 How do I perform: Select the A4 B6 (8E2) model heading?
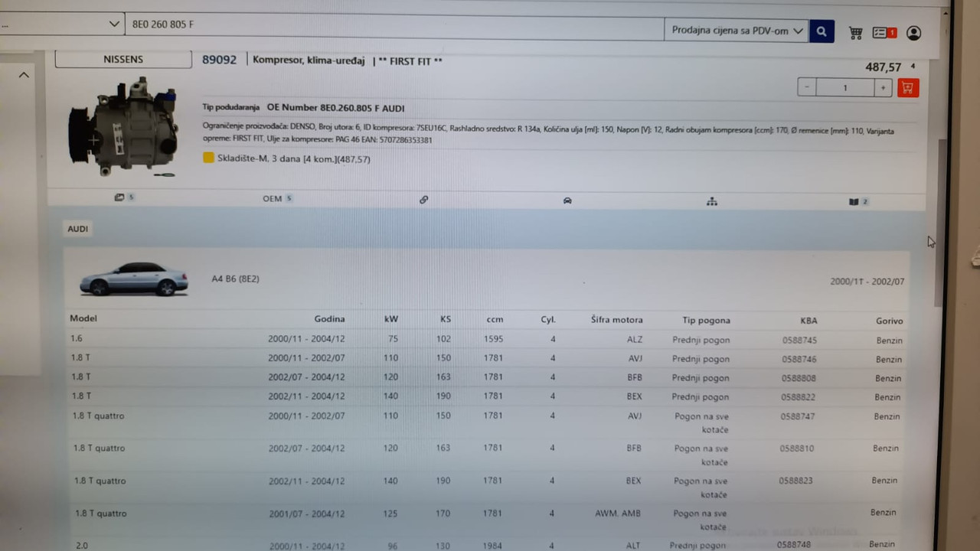click(235, 279)
